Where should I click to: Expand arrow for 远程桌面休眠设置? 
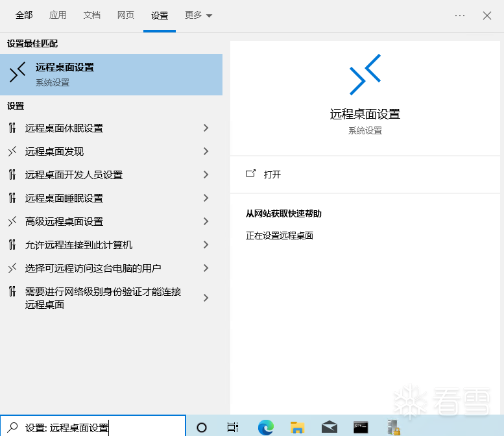point(206,128)
